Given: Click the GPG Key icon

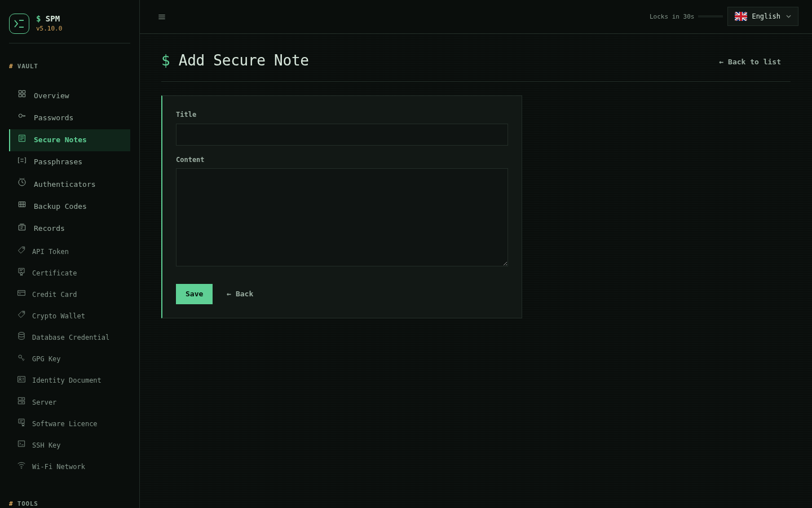Looking at the screenshot, I should pyautogui.click(x=21, y=357).
